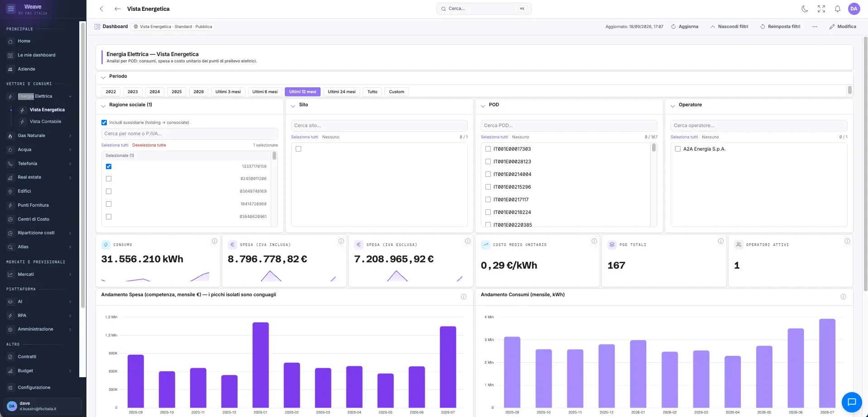Collapse the Operatore filter panel
The width and height of the screenshot is (868, 417).
(672, 105)
